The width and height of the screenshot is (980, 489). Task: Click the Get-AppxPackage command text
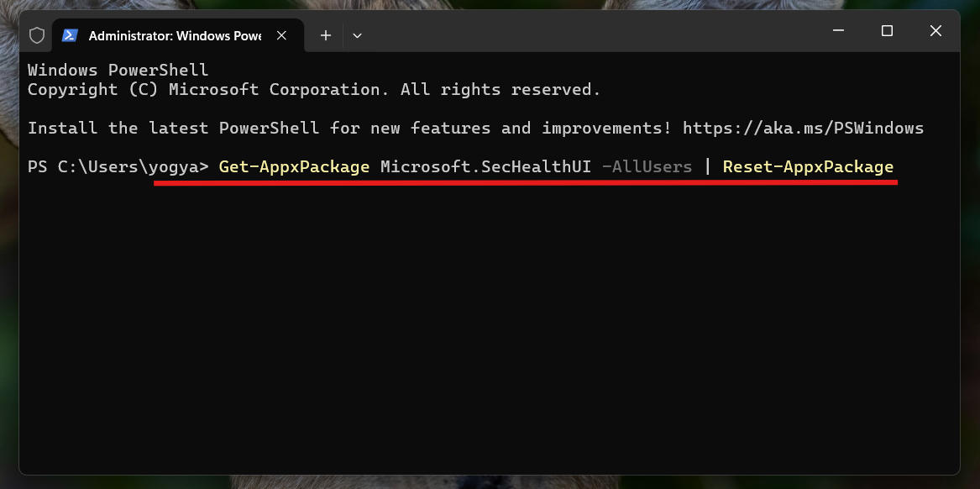pyautogui.click(x=293, y=166)
